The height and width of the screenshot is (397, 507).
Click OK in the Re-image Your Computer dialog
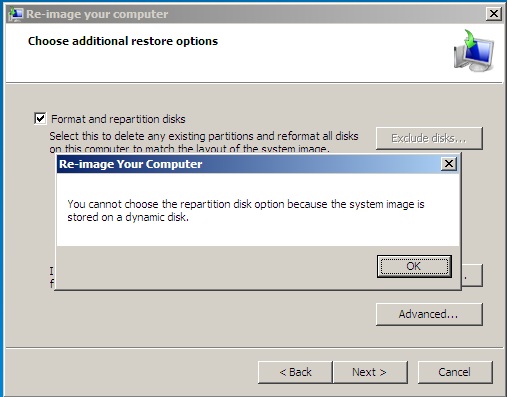tap(414, 266)
